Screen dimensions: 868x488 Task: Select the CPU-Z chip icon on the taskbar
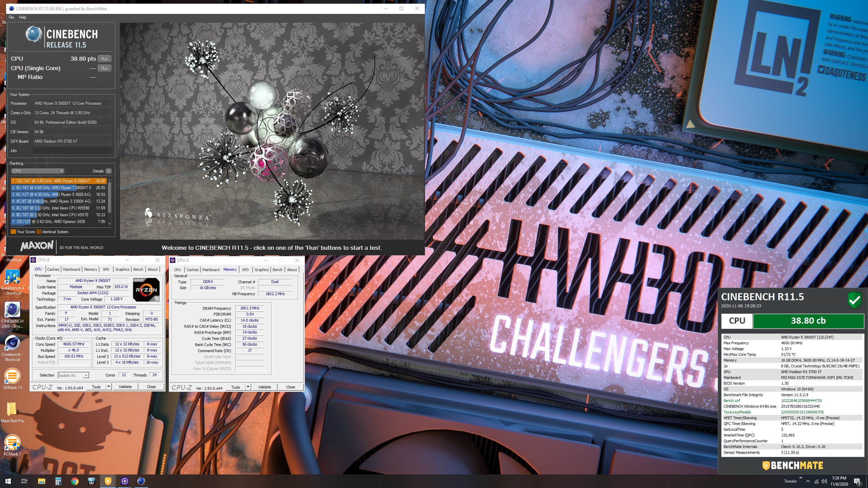pyautogui.click(x=124, y=481)
